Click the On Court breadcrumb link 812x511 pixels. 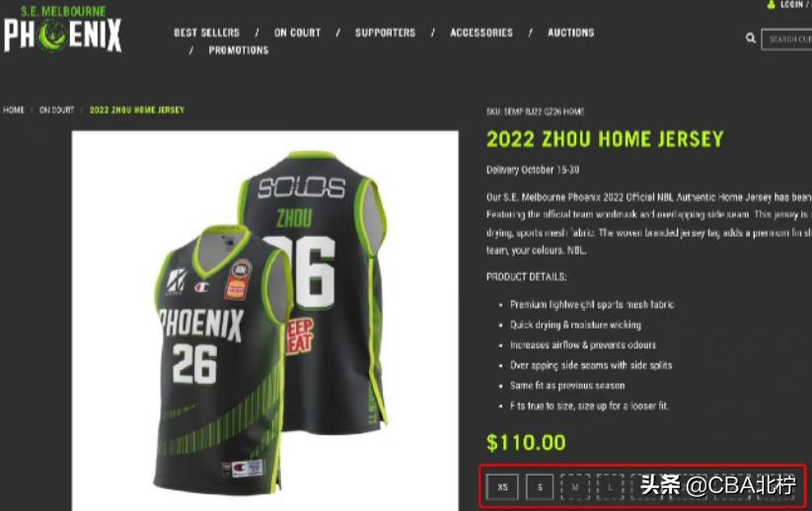click(56, 110)
